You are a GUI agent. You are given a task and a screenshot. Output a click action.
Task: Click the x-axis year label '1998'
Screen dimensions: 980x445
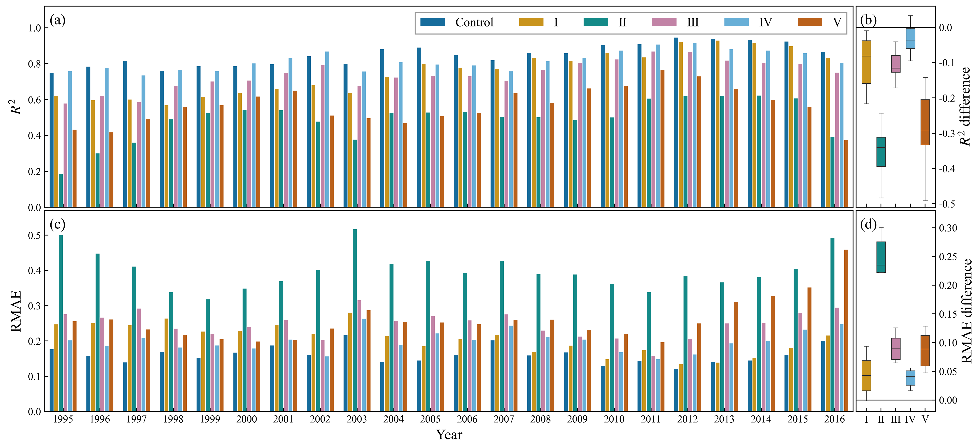point(173,419)
